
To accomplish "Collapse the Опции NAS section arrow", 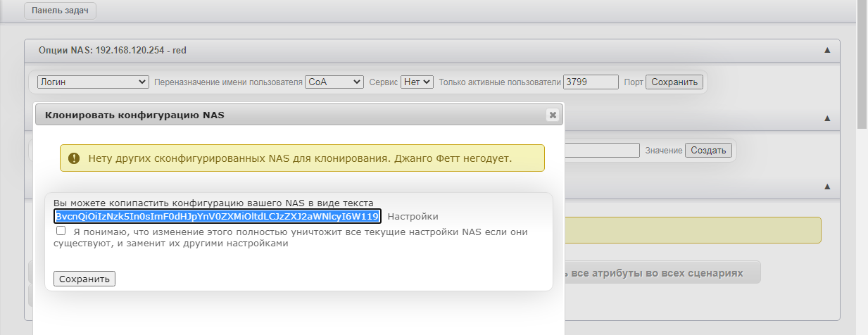I will pos(827,50).
